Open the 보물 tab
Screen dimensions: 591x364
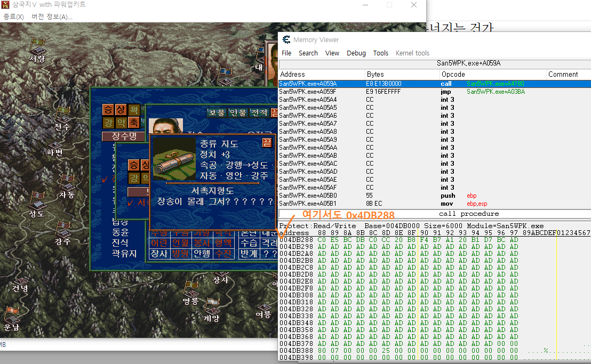coord(217,112)
